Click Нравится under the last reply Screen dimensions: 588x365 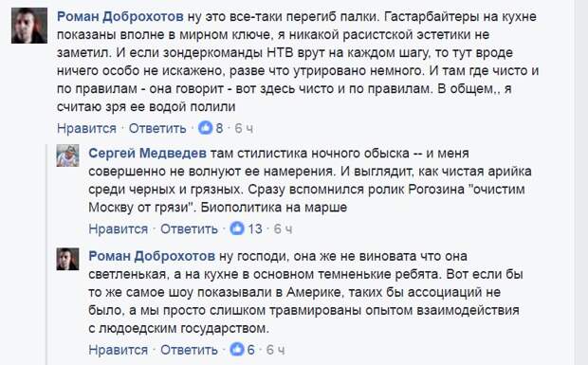pyautogui.click(x=119, y=350)
